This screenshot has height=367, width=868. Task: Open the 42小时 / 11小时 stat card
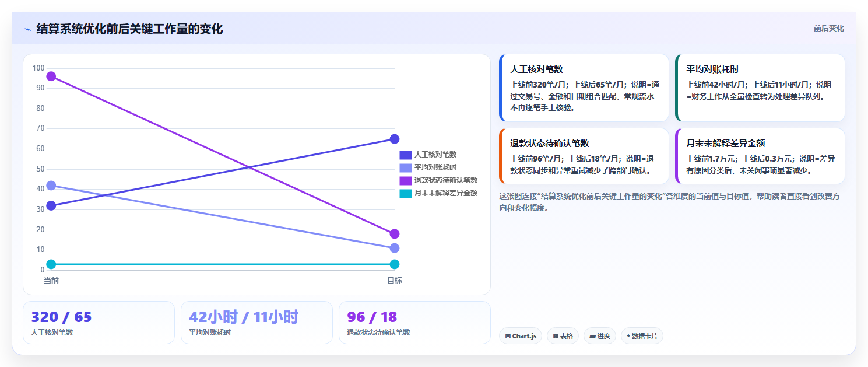(x=256, y=323)
